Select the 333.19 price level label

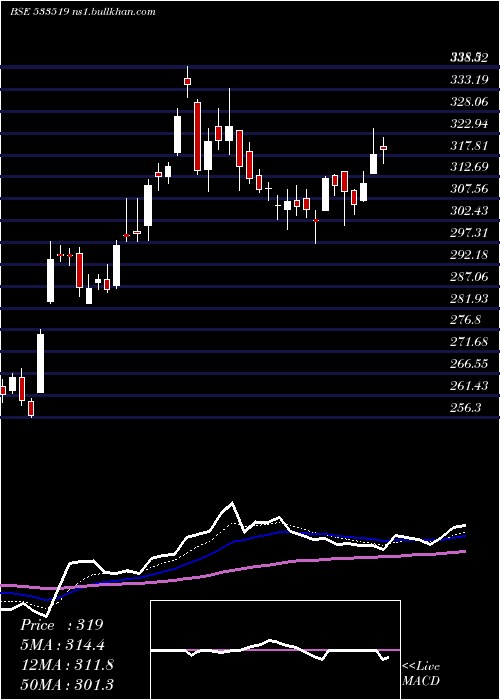(469, 80)
